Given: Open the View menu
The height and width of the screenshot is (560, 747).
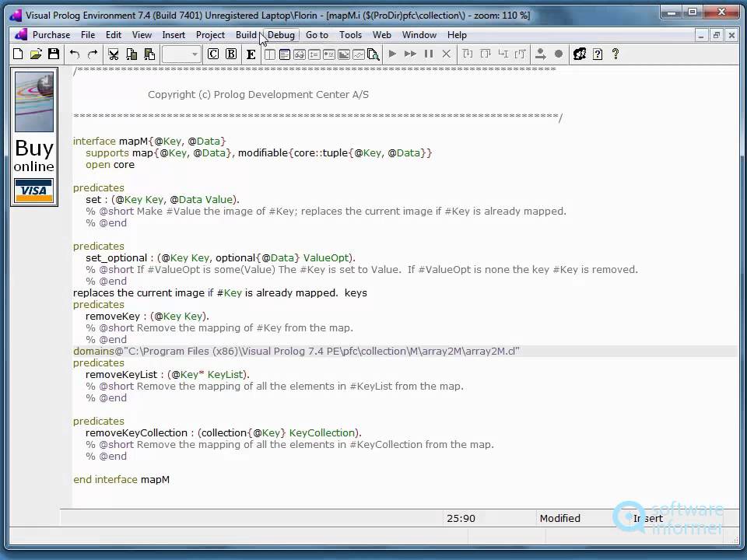Looking at the screenshot, I should (x=142, y=35).
